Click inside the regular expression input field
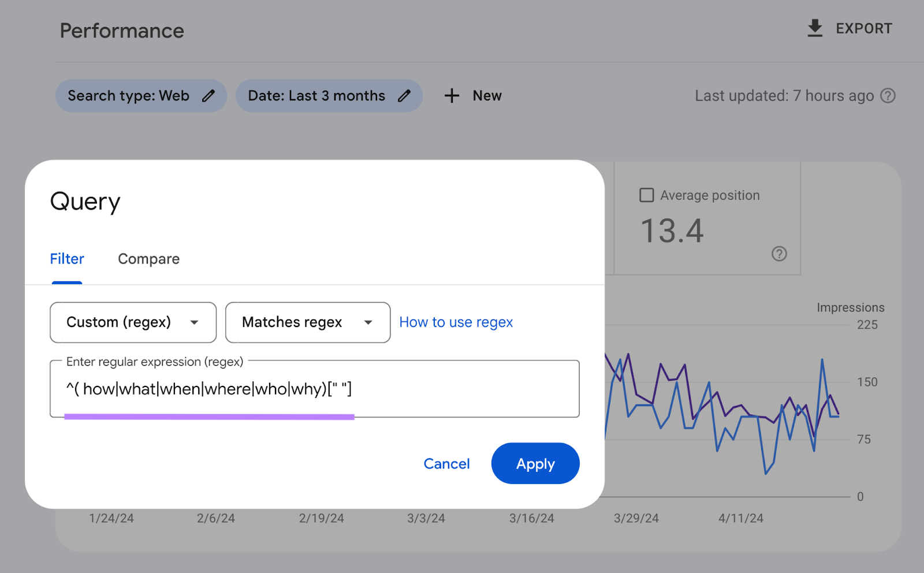This screenshot has width=924, height=573. [x=314, y=389]
